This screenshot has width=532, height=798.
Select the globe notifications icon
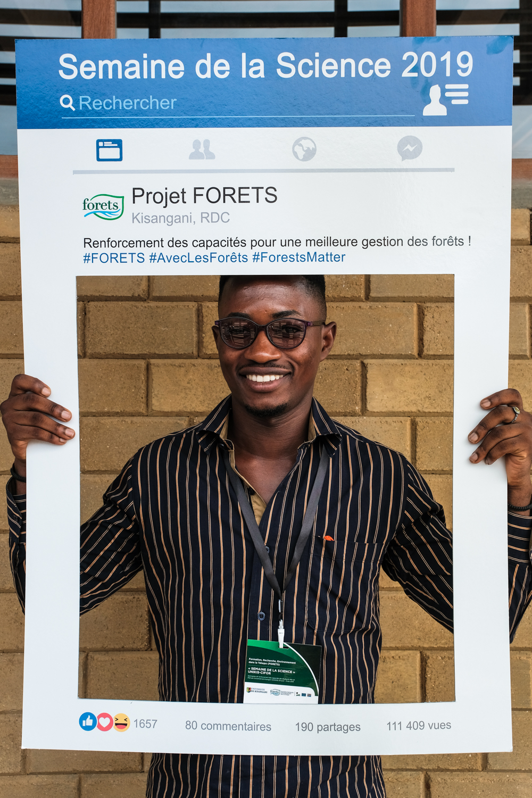304,149
